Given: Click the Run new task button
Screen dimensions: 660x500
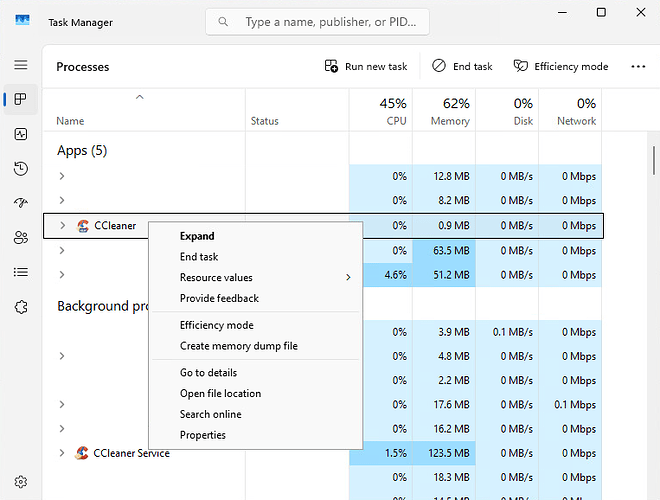Looking at the screenshot, I should pos(366,66).
